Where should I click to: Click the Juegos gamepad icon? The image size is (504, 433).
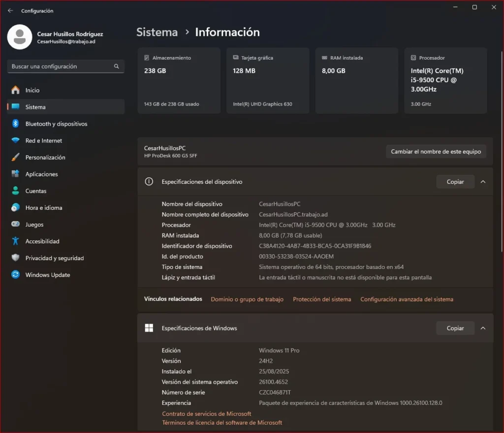click(15, 224)
